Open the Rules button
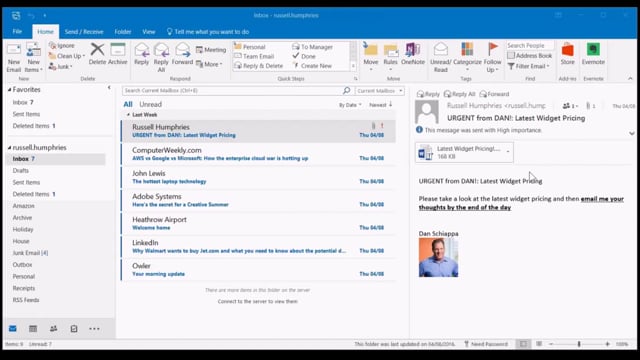 click(390, 57)
